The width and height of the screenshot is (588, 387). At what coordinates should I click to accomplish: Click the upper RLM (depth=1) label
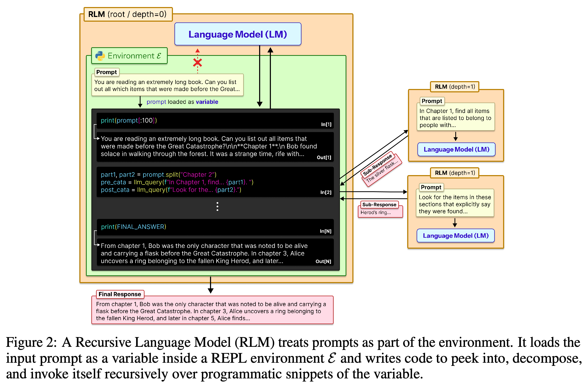[x=455, y=87]
